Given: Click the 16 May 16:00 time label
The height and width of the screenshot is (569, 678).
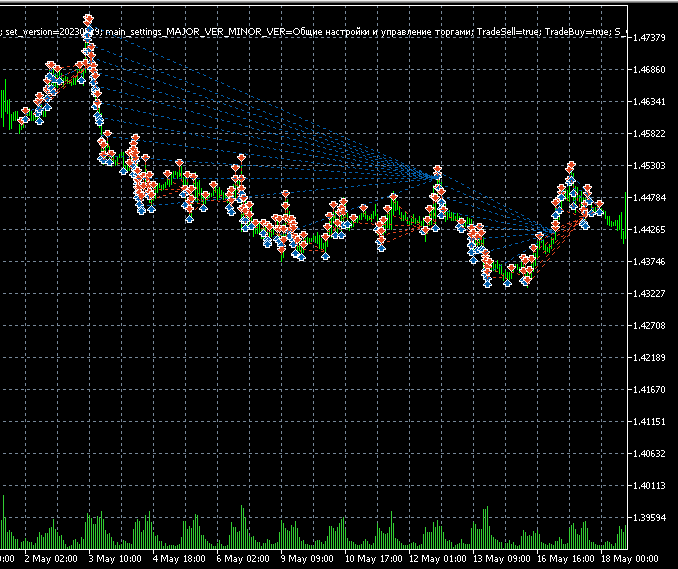Looking at the screenshot, I should (x=565, y=559).
